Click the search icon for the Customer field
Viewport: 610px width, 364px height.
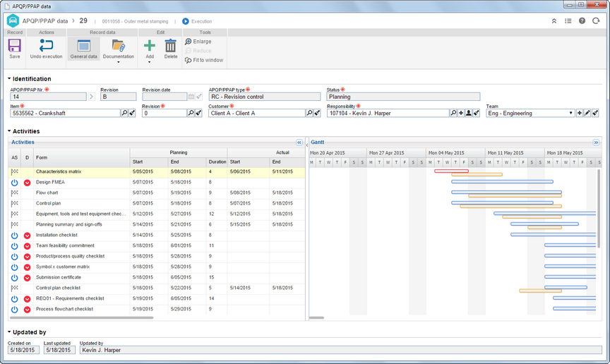309,113
